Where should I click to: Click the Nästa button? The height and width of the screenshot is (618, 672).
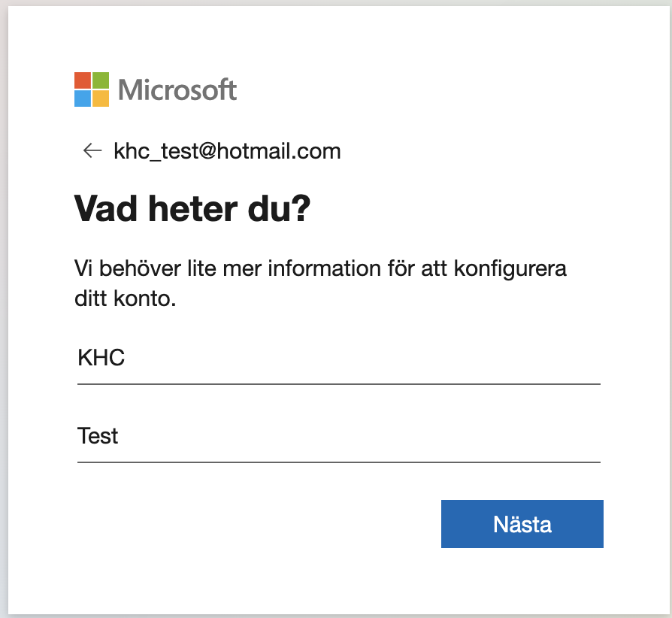(522, 524)
